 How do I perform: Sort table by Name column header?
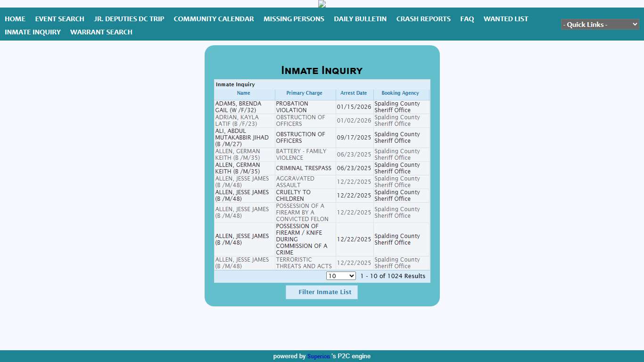coord(243,93)
